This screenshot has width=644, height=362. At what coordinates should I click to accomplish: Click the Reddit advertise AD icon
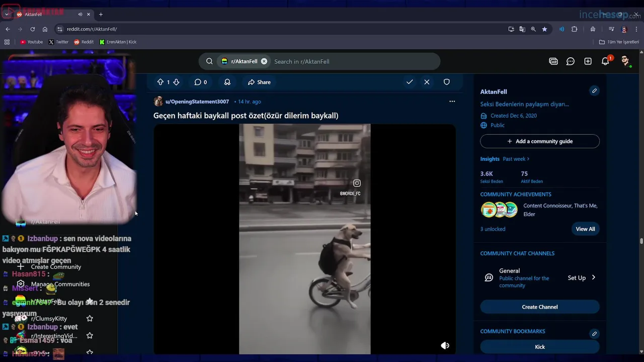point(553,61)
